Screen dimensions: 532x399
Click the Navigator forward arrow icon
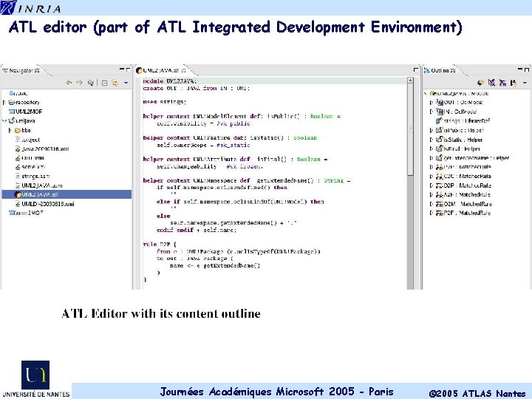coord(80,83)
